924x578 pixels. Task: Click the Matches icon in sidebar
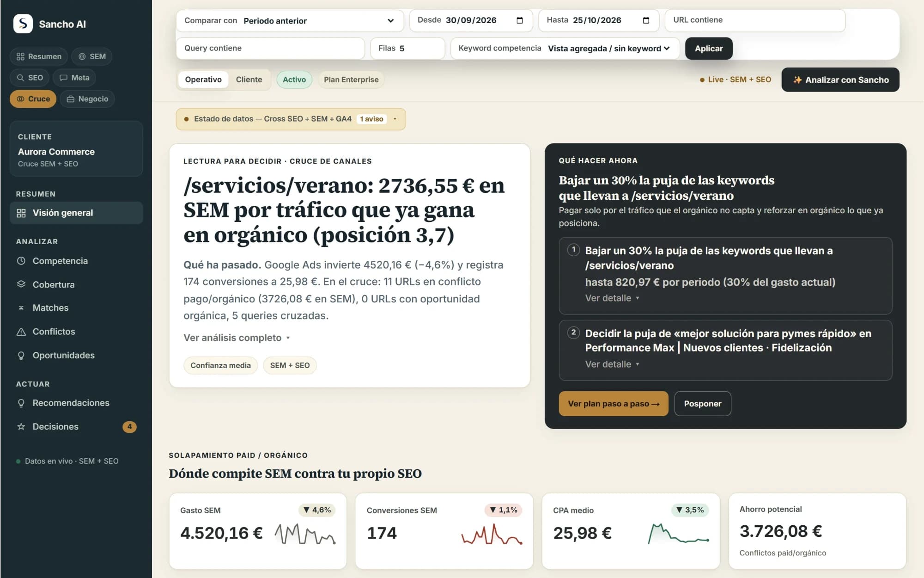coord(21,308)
